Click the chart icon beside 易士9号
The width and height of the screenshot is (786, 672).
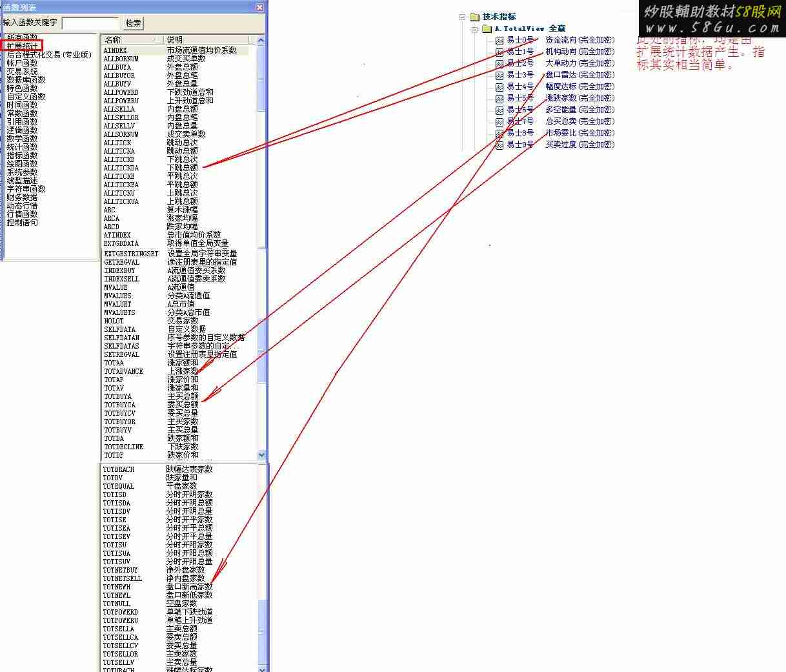tap(499, 145)
